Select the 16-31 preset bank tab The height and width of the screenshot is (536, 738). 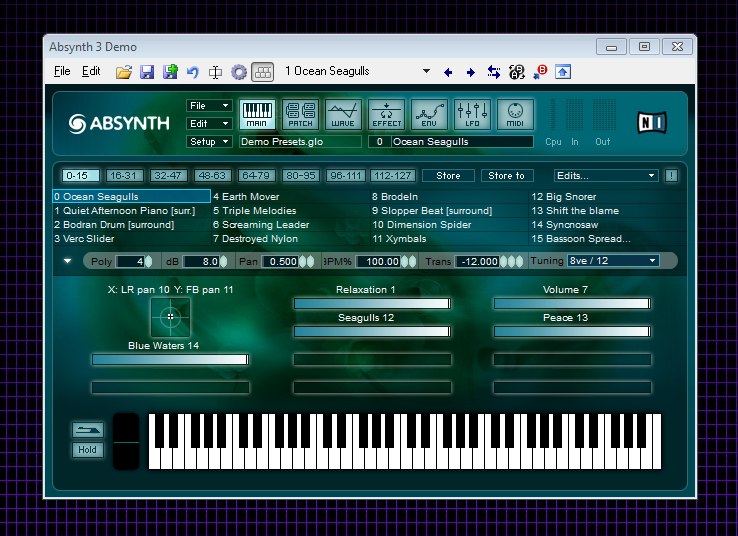tap(124, 175)
